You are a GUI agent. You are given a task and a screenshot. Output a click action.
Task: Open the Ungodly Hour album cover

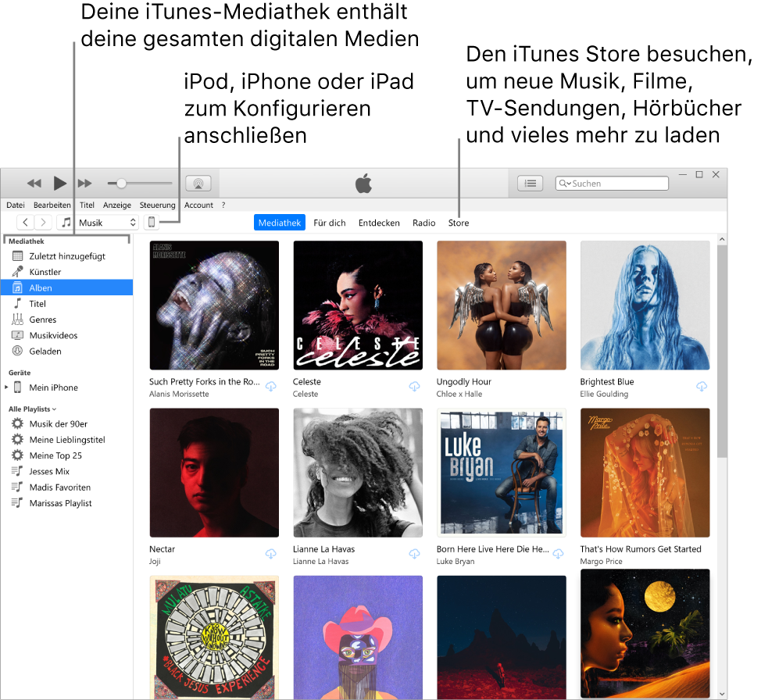502,305
